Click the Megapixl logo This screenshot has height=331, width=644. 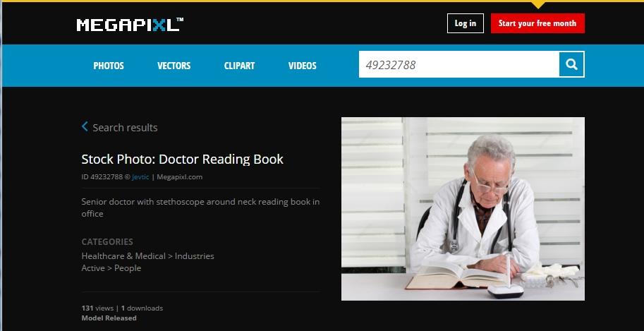pyautogui.click(x=130, y=25)
